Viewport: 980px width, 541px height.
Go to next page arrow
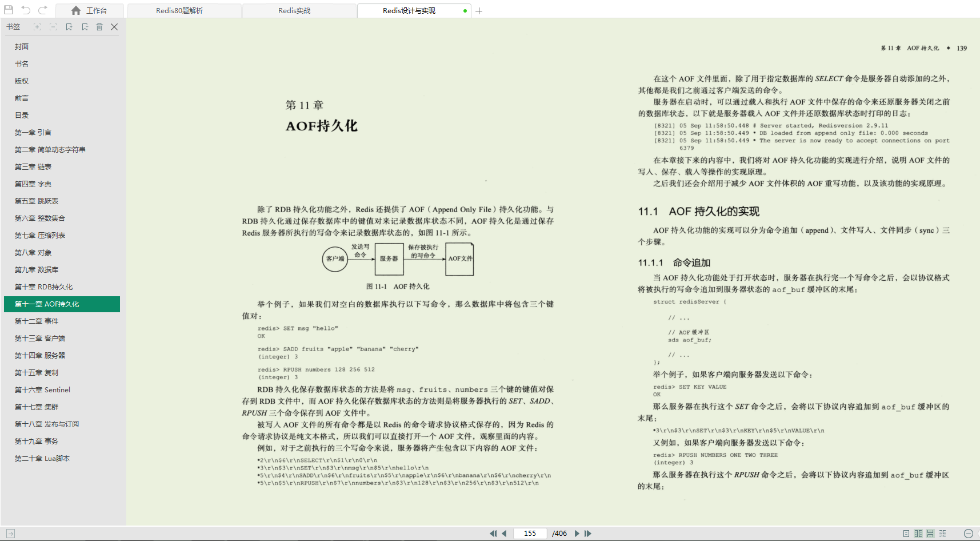(577, 534)
